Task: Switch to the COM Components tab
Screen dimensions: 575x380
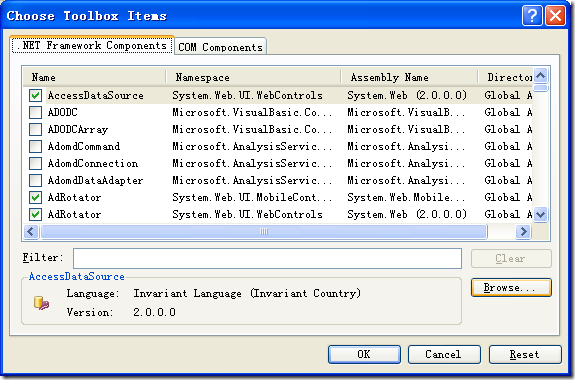Action: [x=220, y=47]
